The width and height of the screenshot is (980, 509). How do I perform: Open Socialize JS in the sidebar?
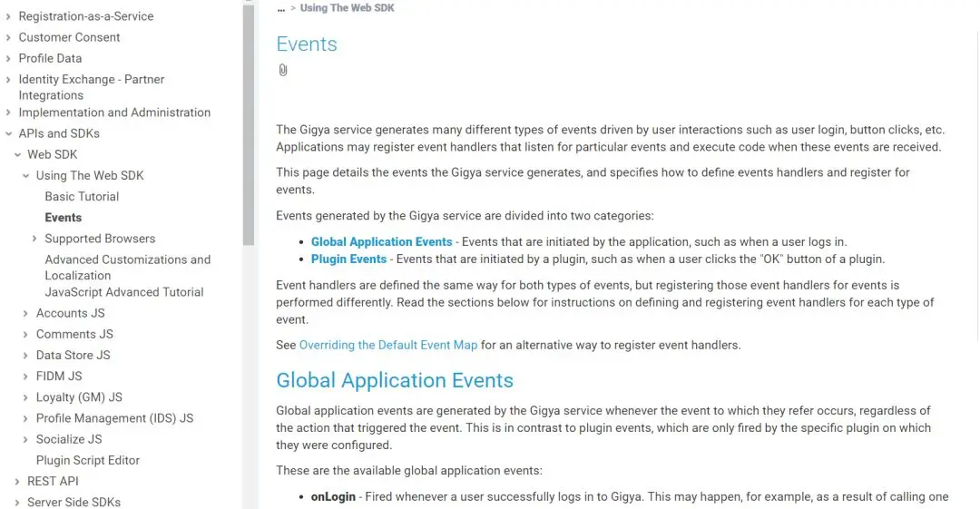pyautogui.click(x=69, y=439)
